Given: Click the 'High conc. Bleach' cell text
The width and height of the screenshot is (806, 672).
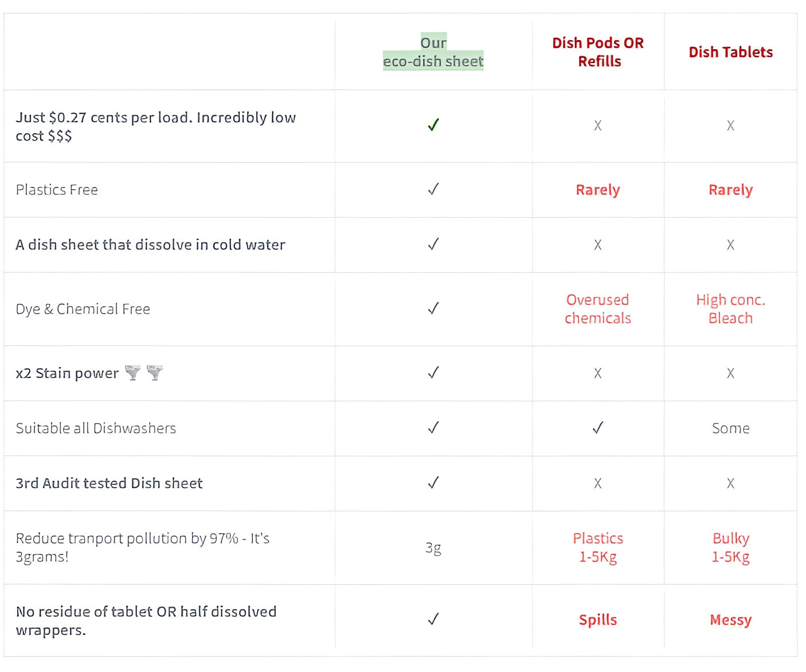Looking at the screenshot, I should coord(730,309).
